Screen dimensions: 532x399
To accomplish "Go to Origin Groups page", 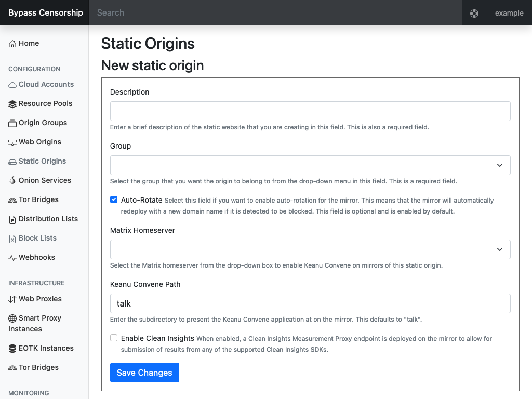I will click(x=43, y=123).
